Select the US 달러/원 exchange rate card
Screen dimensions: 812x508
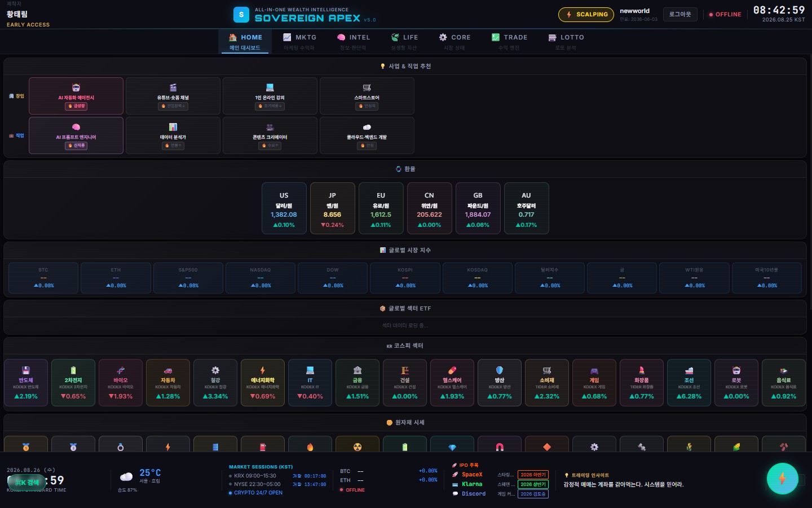click(284, 208)
